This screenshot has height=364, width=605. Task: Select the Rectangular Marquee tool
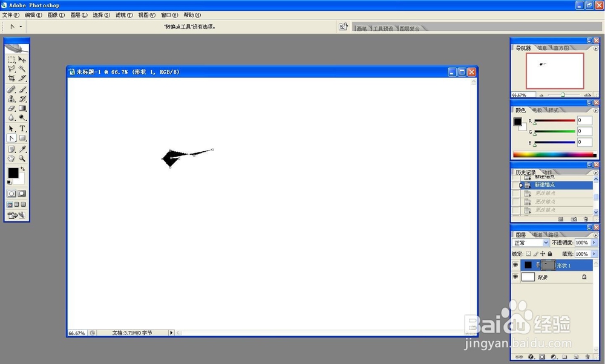tap(11, 60)
